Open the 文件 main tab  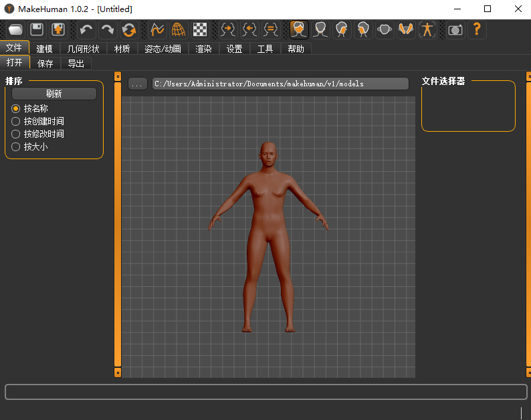click(14, 47)
